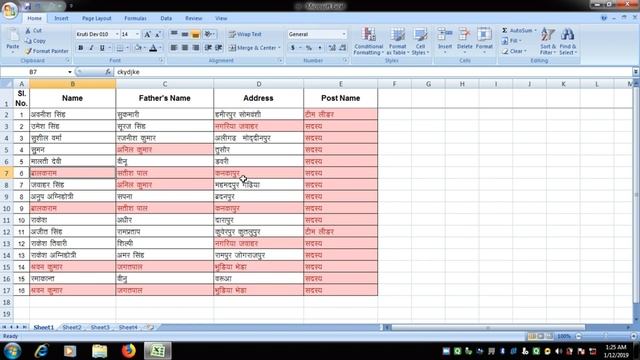Apply the cell Borders button
This screenshot has height=360, width=640.
pyautogui.click(x=120, y=48)
